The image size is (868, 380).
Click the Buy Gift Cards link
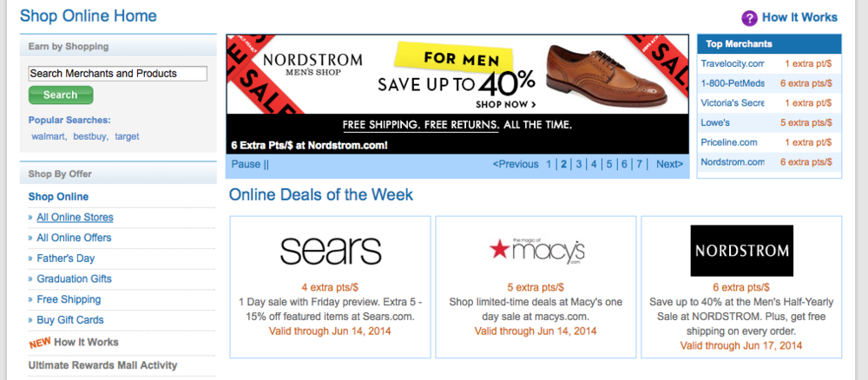click(69, 321)
